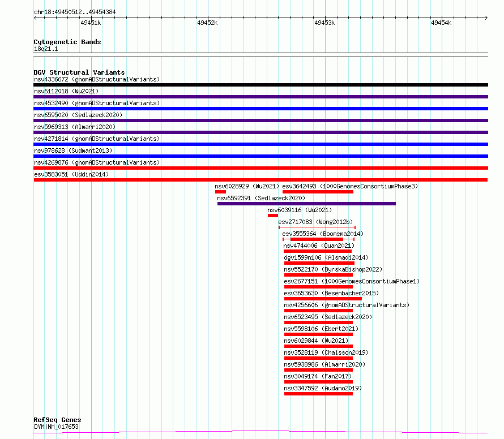Click the DYM|NM_017653 gene label

(x=56, y=427)
